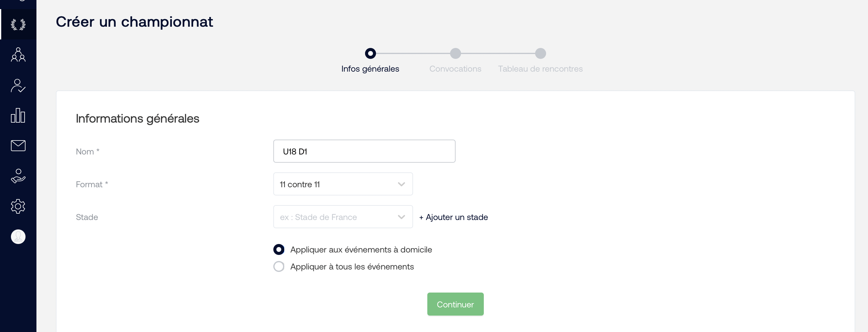The height and width of the screenshot is (332, 868).
Task: Click the Convocations progress step circle
Action: [455, 53]
